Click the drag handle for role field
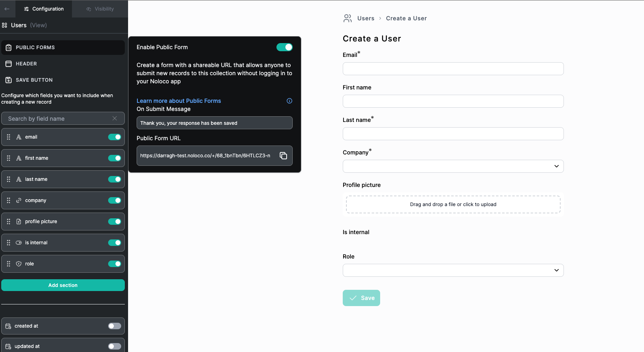The width and height of the screenshot is (644, 352). tap(9, 264)
